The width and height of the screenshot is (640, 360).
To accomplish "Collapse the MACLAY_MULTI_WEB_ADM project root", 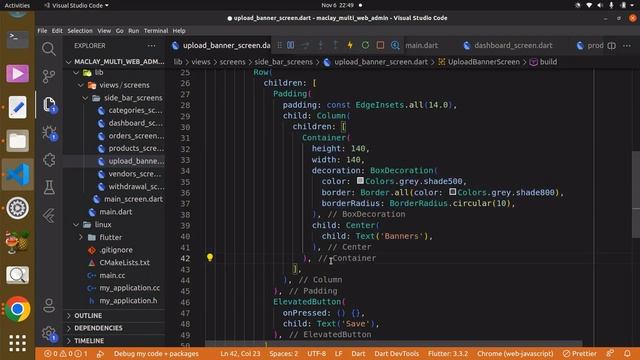I will click(x=69, y=62).
